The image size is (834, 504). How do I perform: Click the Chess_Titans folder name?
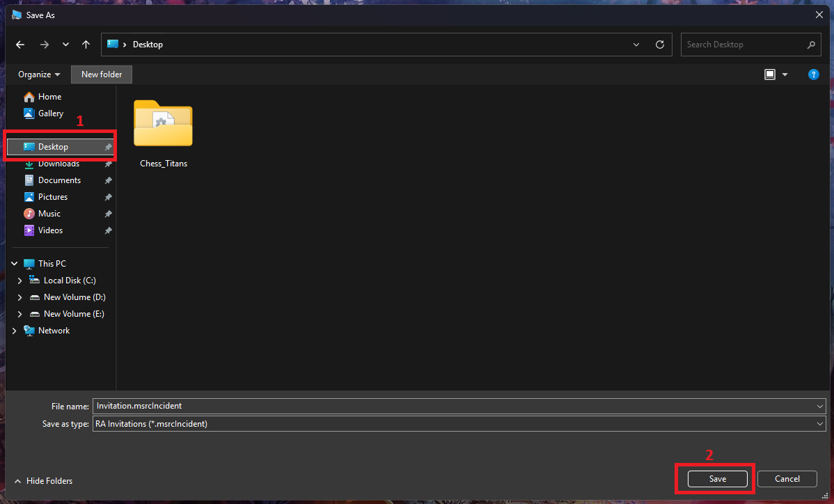(164, 164)
